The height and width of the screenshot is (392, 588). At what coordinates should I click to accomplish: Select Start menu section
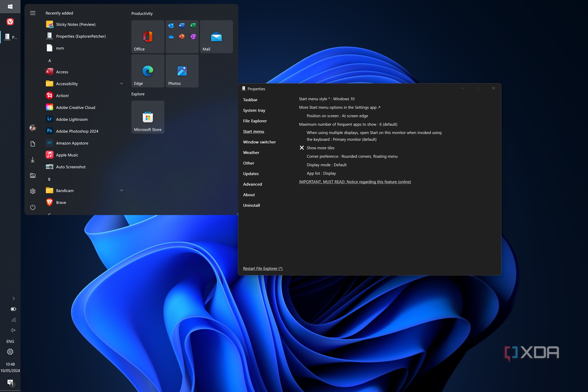[x=254, y=132]
